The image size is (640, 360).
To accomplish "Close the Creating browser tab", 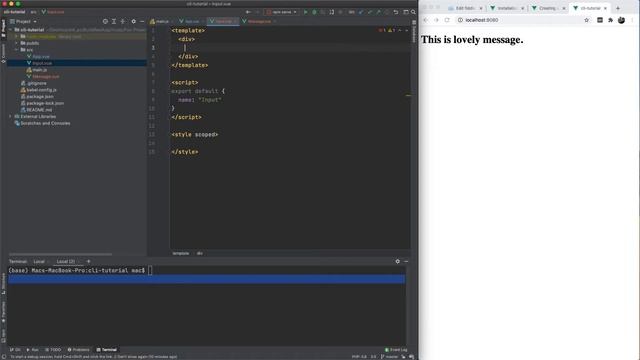I will (x=564, y=8).
